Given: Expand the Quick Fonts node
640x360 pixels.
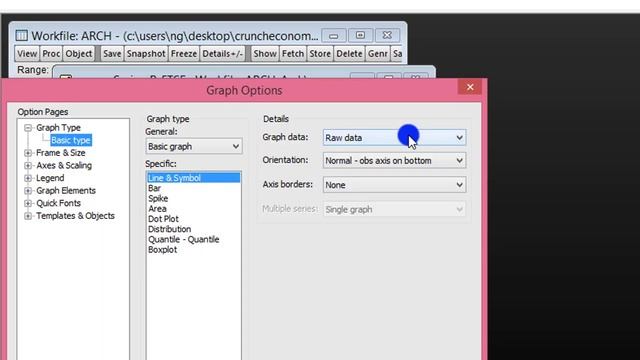Looking at the screenshot, I should click(28, 203).
